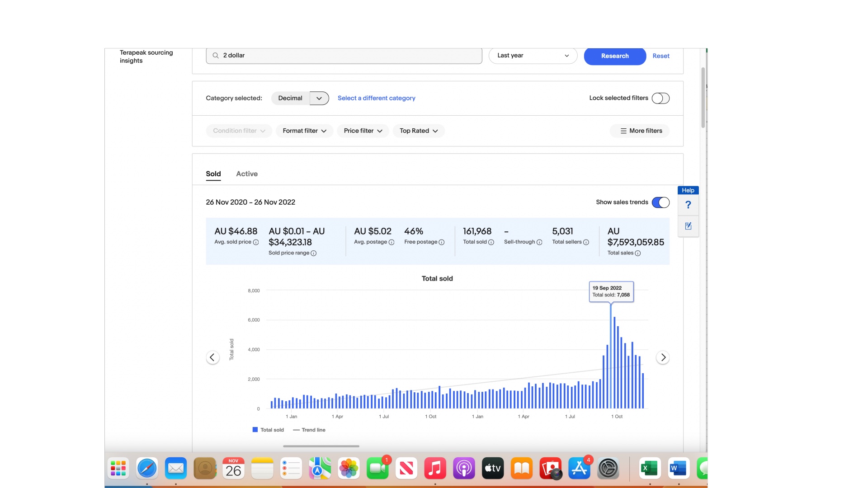The width and height of the screenshot is (868, 488).
Task: Open Terapeak sourcing insights in sidebar
Action: click(x=146, y=56)
